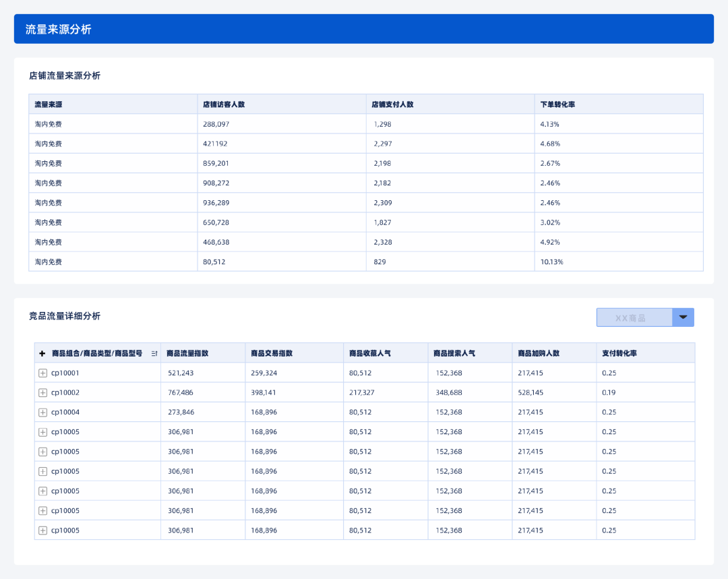This screenshot has height=579, width=728.
Task: Select paying customers value 2,309
Action: [383, 203]
